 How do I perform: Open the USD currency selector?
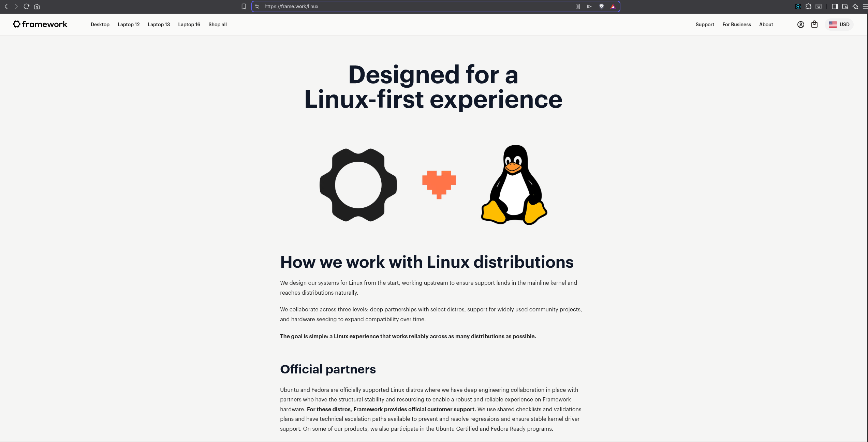click(x=839, y=25)
